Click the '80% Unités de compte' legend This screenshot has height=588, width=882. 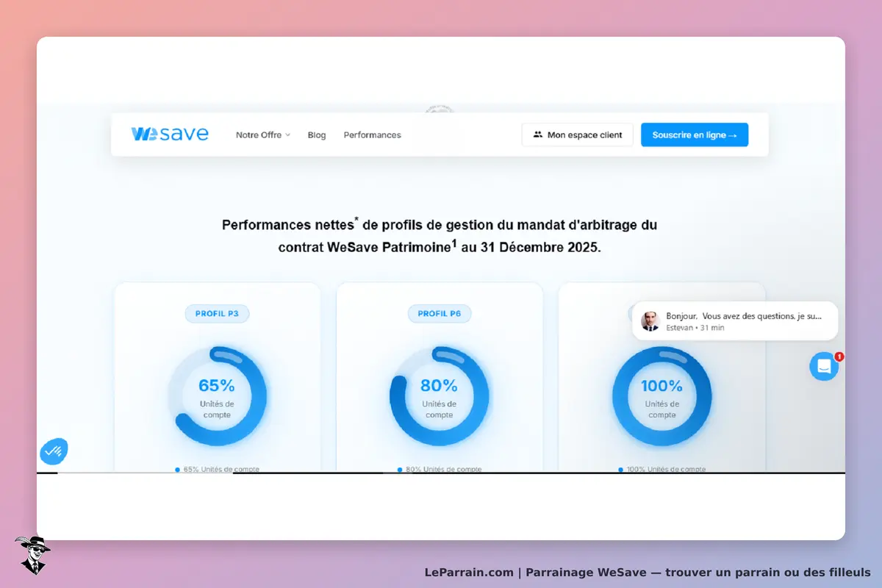(x=440, y=469)
